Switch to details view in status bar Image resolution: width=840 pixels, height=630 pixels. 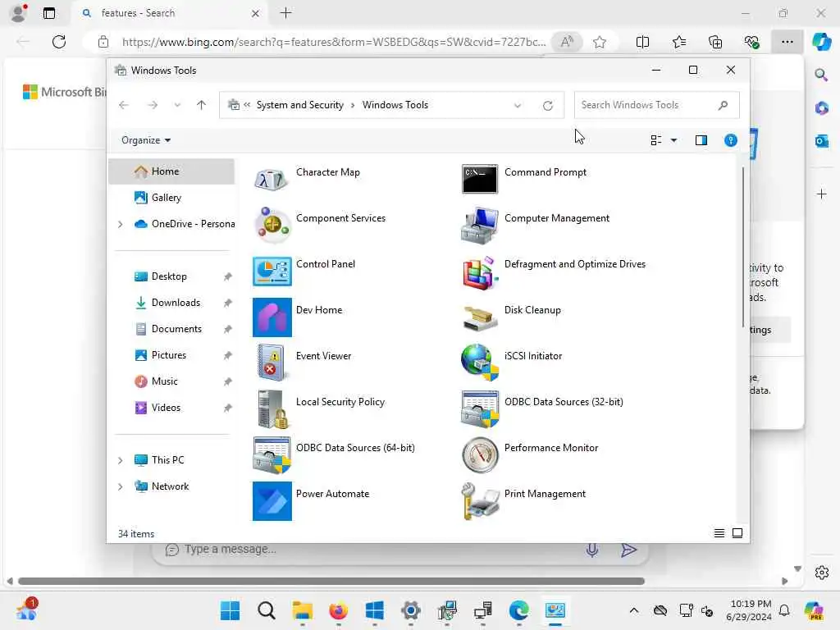[719, 533]
